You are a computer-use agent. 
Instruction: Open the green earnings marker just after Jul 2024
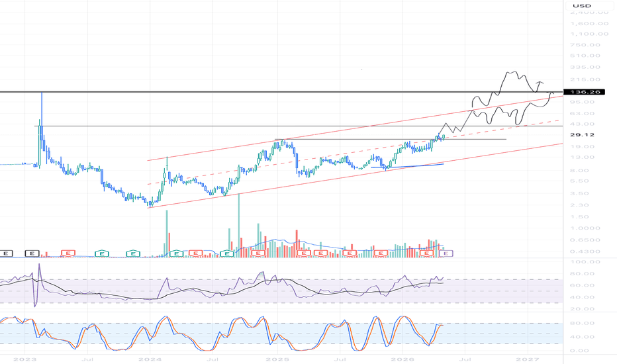coord(227,253)
